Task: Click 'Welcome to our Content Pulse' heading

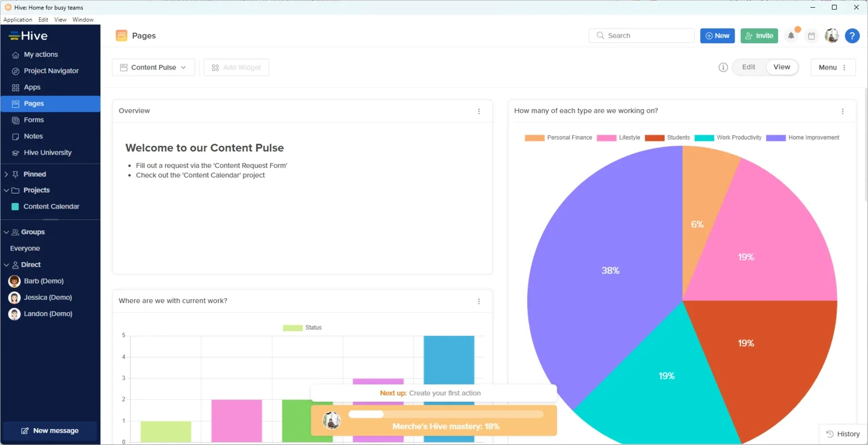Action: click(204, 148)
